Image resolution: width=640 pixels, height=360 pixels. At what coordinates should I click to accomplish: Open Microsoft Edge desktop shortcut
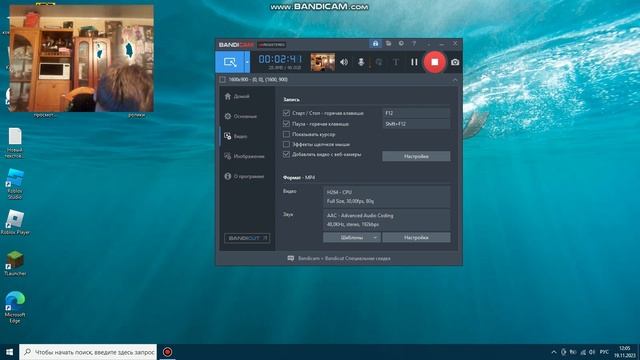pos(15,307)
